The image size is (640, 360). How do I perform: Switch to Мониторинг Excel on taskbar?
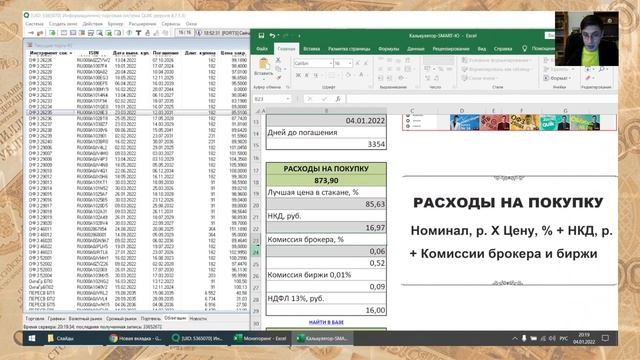click(x=260, y=338)
